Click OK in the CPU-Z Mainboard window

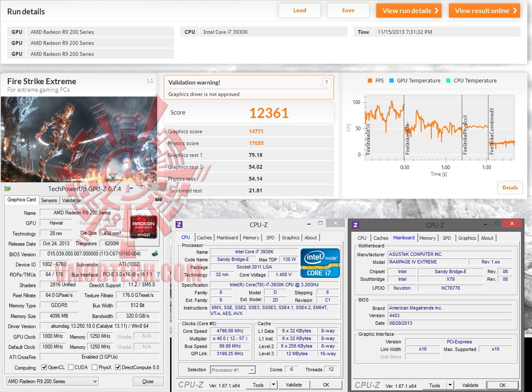502,385
